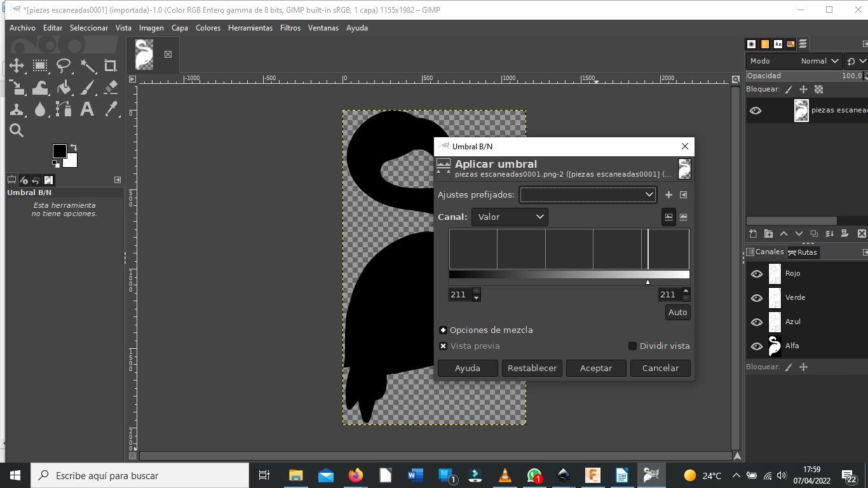Hide the Azul channel

click(756, 322)
